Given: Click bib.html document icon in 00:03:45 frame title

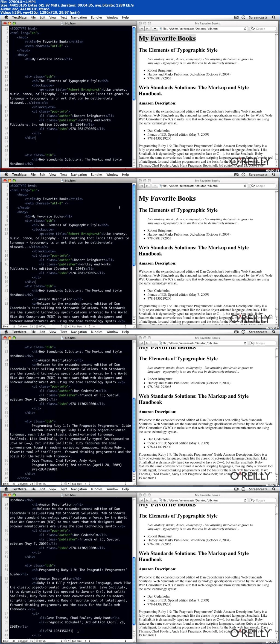Looking at the screenshot, I should [x=62, y=495].
